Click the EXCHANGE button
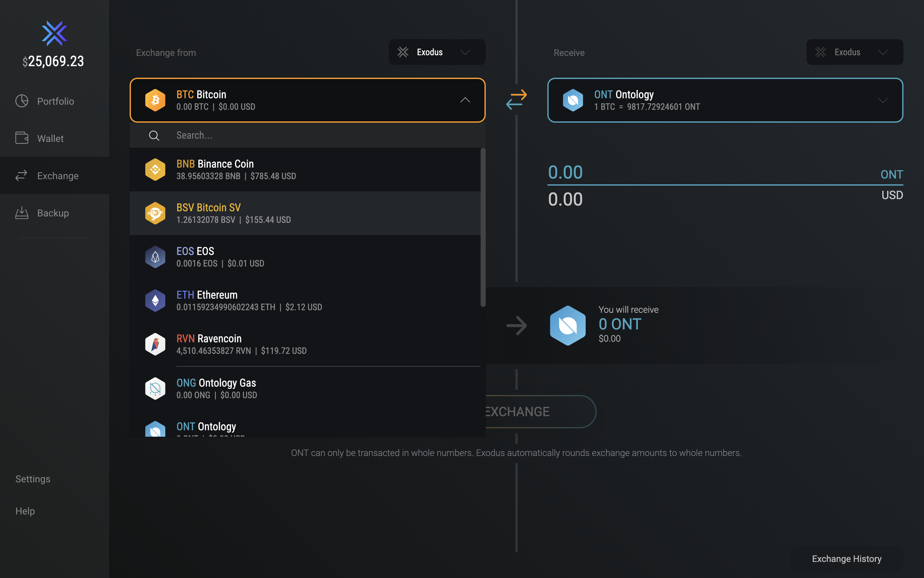 [x=540, y=411]
